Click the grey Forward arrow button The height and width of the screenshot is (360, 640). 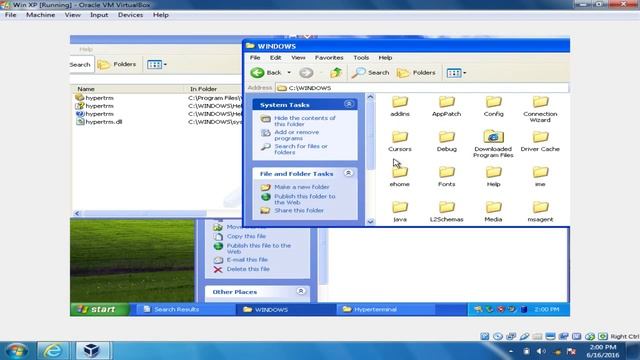306,73
